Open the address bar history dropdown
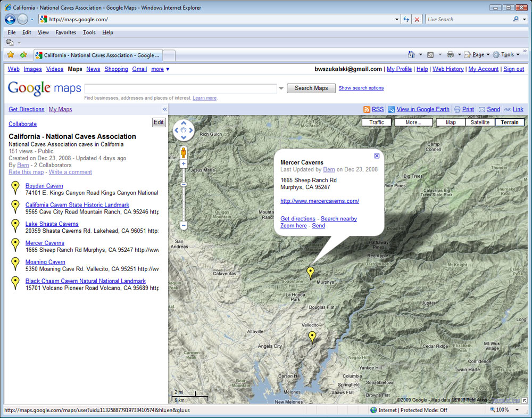The height and width of the screenshot is (418, 532). 397,19
